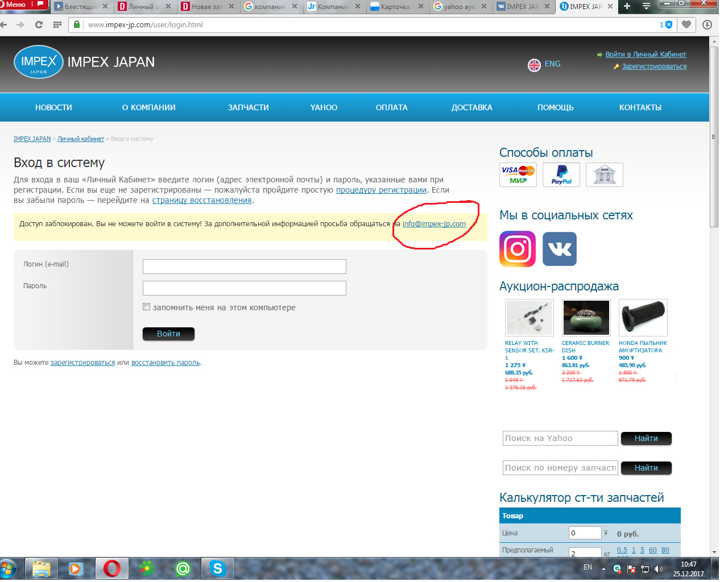Click the green padlock in address bar
Image resolution: width=728 pixels, height=582 pixels.
(77, 24)
